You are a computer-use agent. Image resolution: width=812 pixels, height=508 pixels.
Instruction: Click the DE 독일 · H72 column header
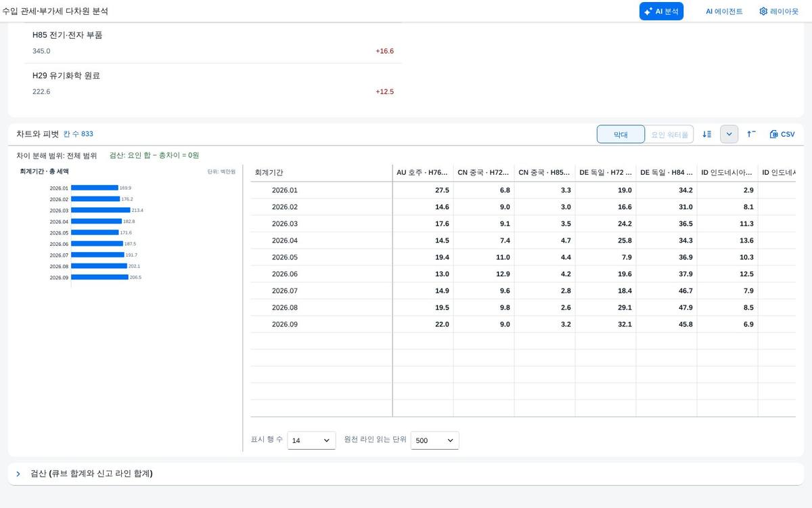tap(606, 173)
